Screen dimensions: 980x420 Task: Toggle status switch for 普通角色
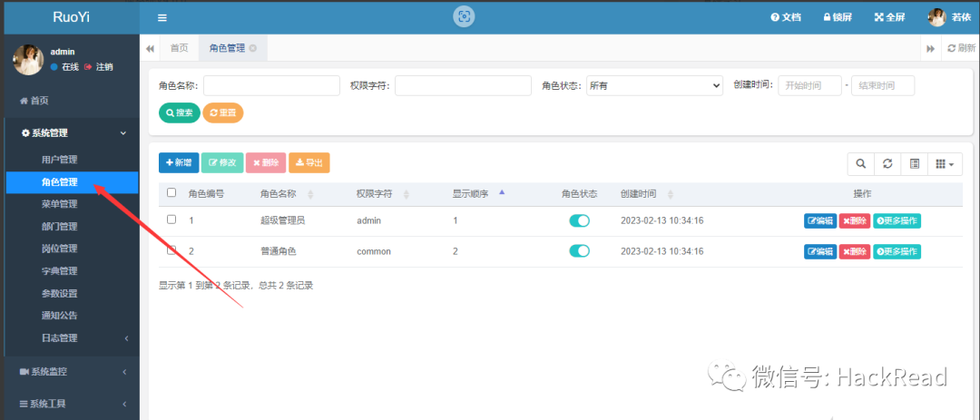coord(579,251)
